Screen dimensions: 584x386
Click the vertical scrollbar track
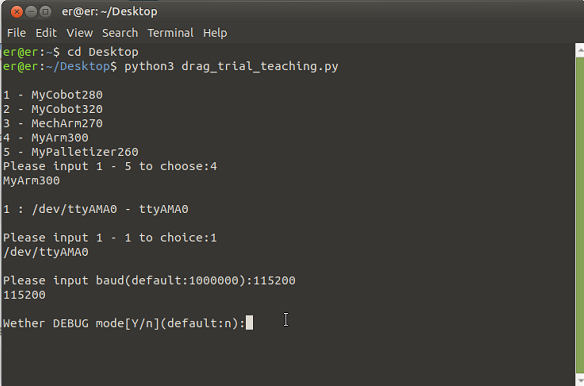[580, 214]
